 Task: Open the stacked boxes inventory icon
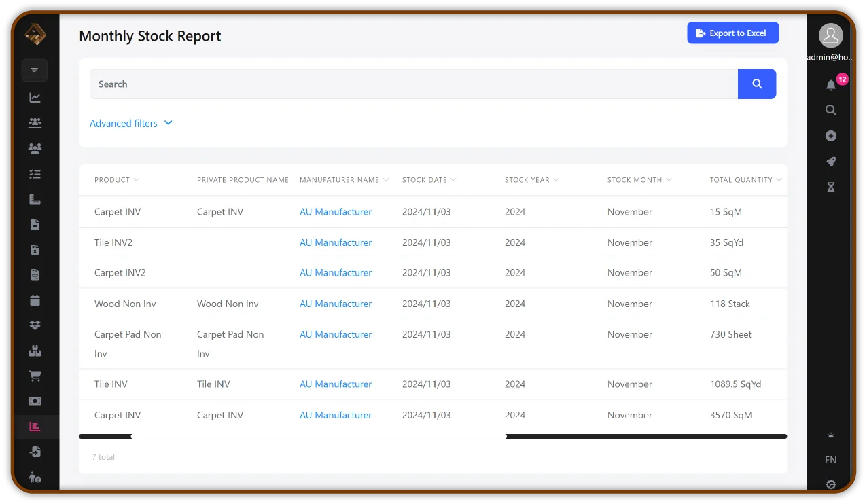click(x=35, y=351)
